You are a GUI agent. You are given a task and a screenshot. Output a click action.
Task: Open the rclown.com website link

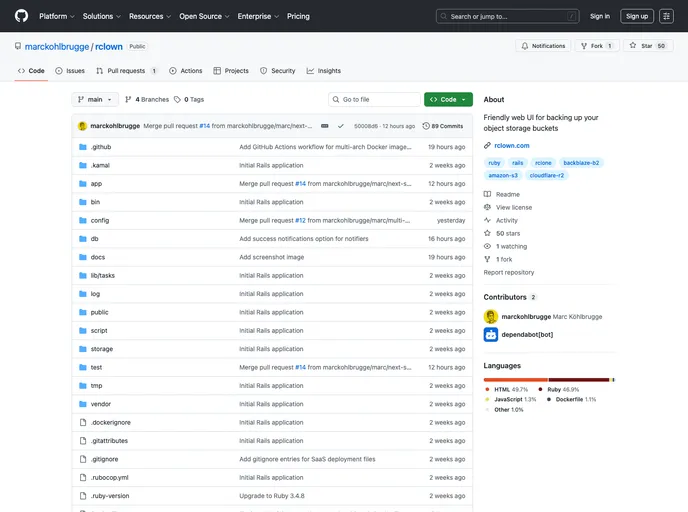[511, 145]
